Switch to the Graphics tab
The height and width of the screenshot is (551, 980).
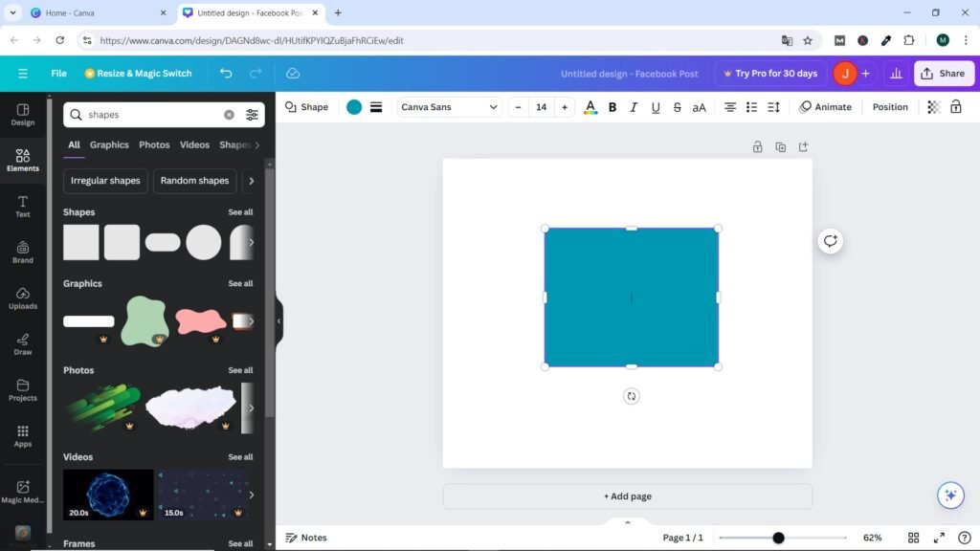tap(109, 145)
